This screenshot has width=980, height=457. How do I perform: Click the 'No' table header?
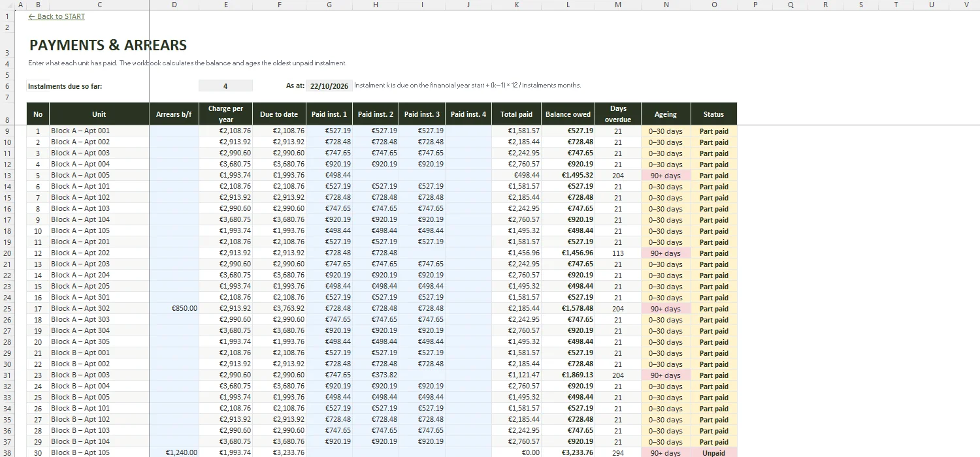tap(38, 114)
